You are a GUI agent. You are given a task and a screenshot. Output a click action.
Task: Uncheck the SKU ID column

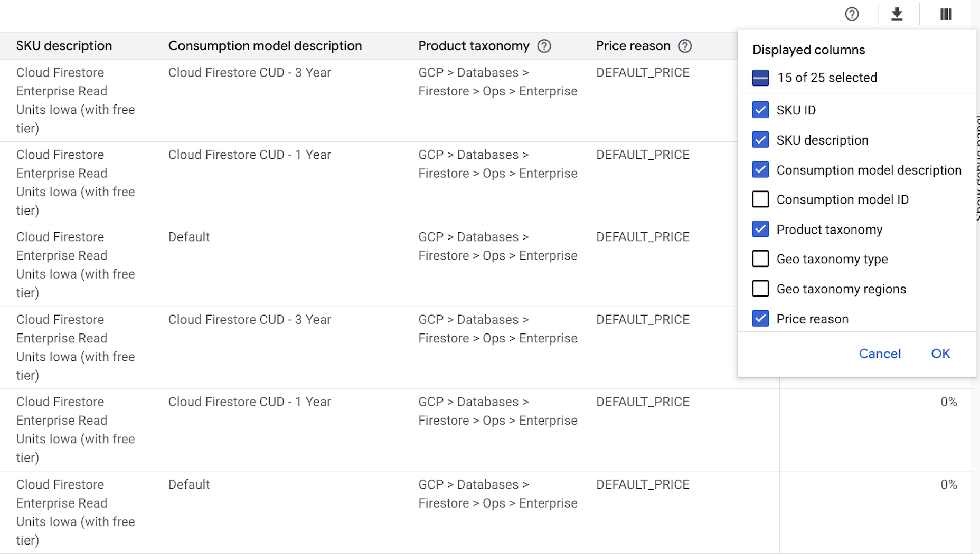pos(760,110)
